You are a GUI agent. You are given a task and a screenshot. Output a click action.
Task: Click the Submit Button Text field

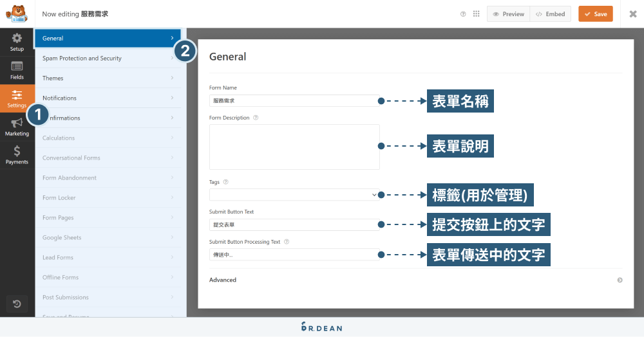coord(294,224)
